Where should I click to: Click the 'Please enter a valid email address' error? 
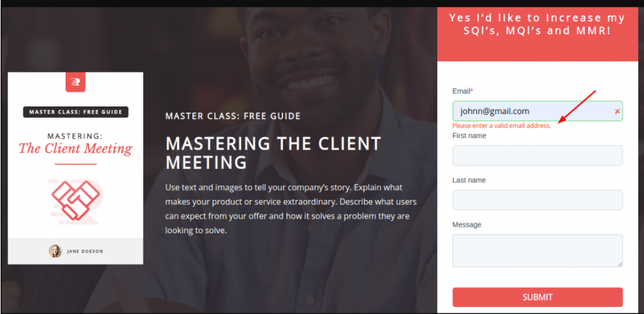pyautogui.click(x=502, y=125)
